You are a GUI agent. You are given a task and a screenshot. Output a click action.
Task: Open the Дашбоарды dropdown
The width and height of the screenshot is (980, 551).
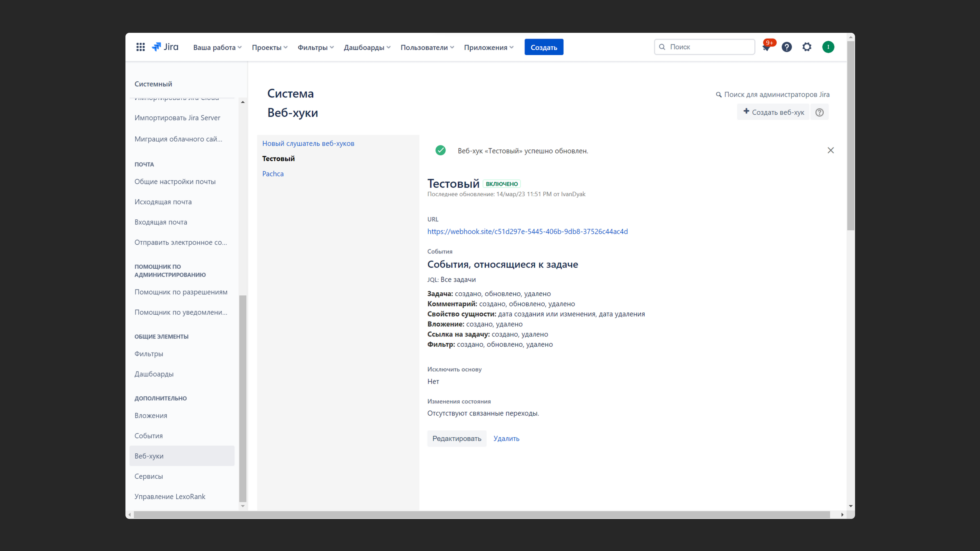[x=367, y=47]
